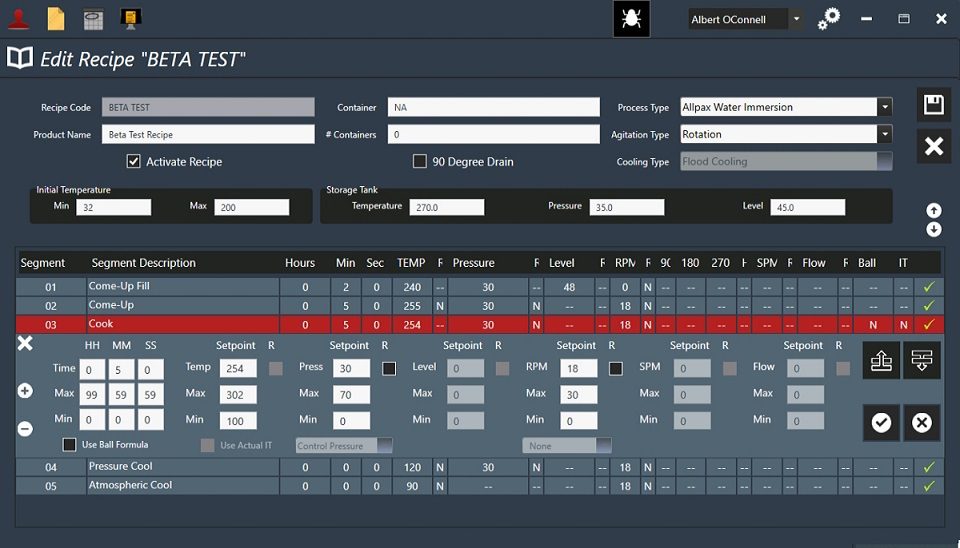The height and width of the screenshot is (548, 960).
Task: Toggle Level ramp R checkbox
Action: click(502, 368)
